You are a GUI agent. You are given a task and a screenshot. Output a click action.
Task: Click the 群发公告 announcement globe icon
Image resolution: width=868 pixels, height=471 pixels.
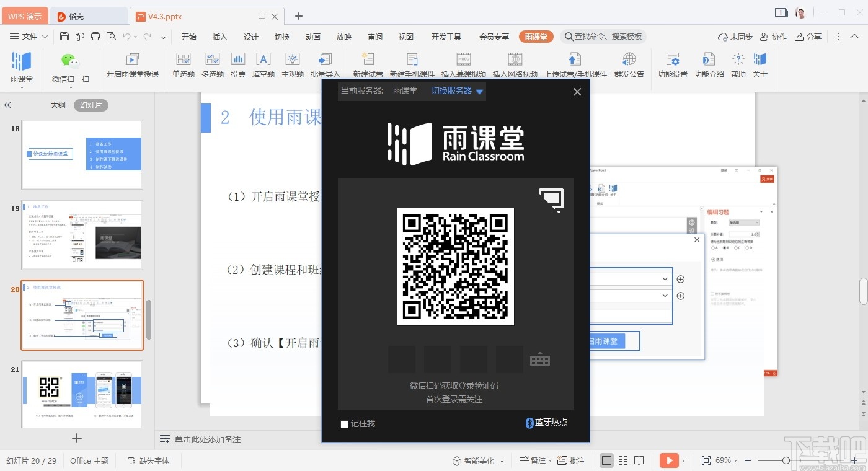pyautogui.click(x=629, y=60)
